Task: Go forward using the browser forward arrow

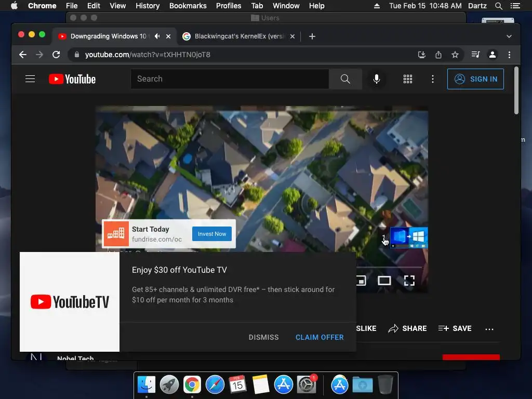Action: click(x=39, y=55)
